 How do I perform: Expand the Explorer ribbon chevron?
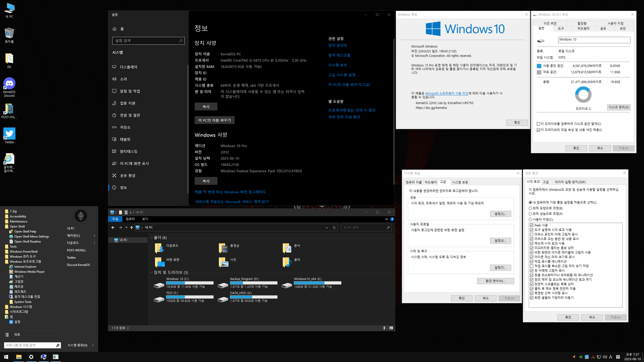click(x=386, y=219)
